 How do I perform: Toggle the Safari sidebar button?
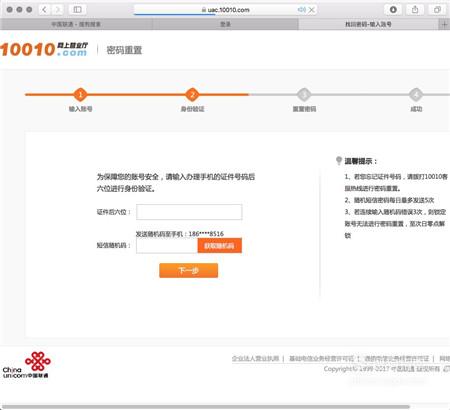coord(77,10)
